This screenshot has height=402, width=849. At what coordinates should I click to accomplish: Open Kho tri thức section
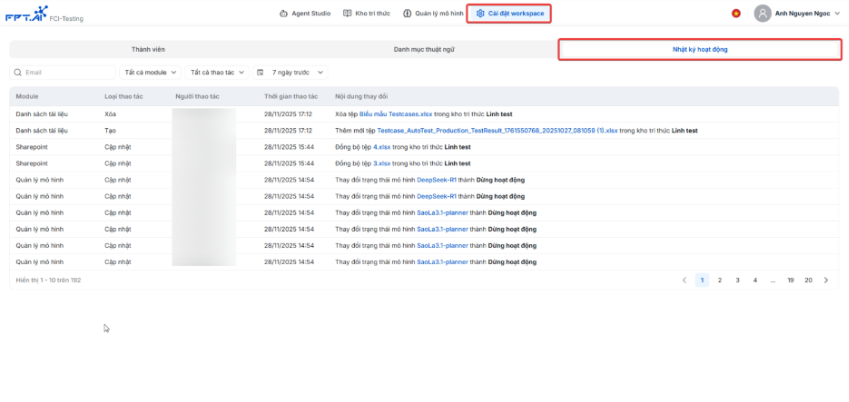pos(368,14)
